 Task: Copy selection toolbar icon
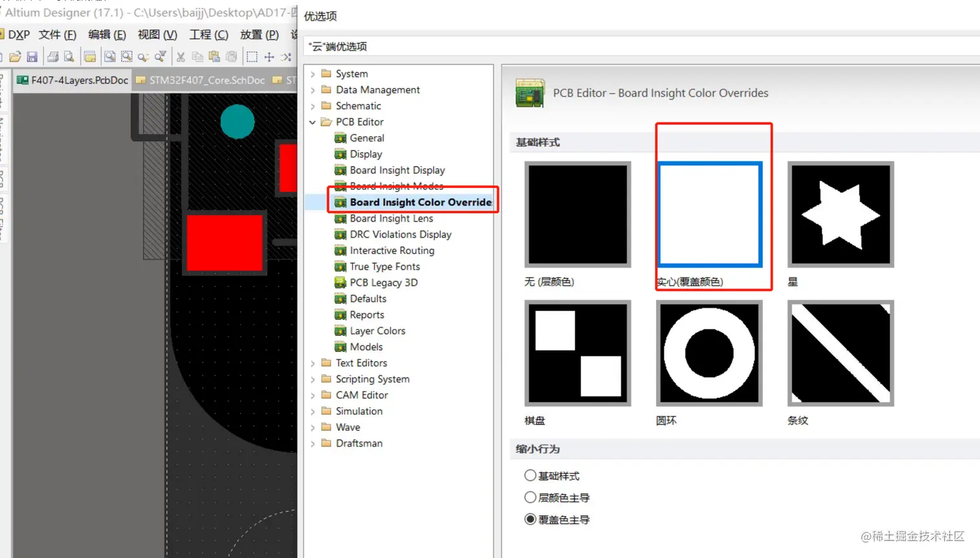[198, 57]
